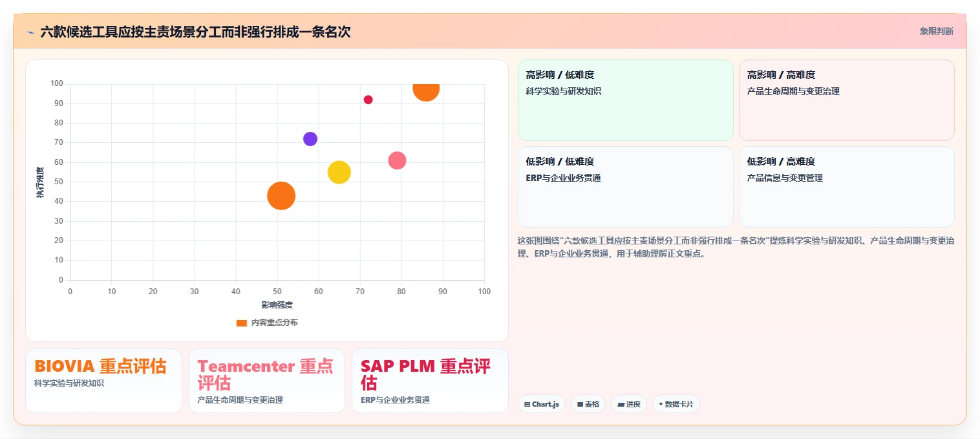
Task: Click the main title 六款候选工具应按主责场景分工
Action: pos(195,32)
